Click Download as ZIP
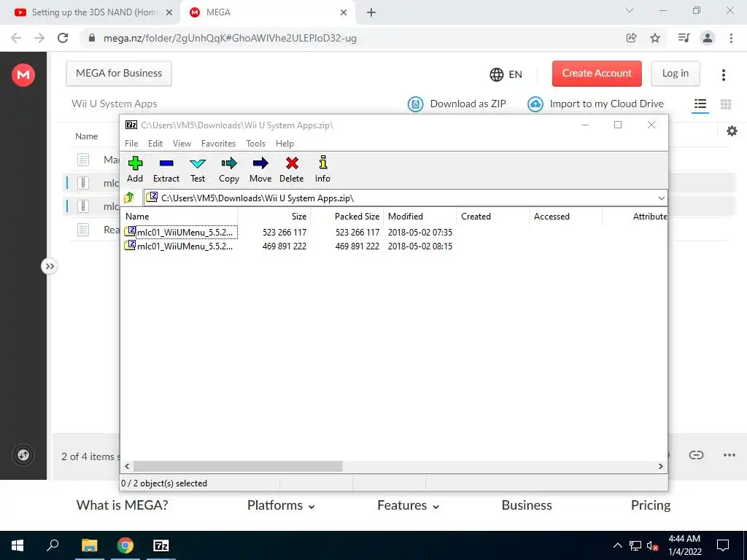The image size is (747, 560). pos(457,104)
